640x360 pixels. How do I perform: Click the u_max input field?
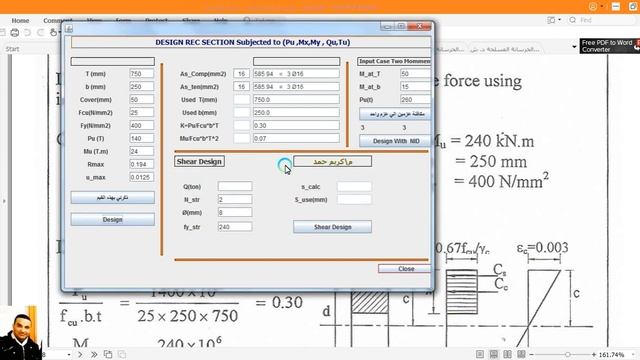142,177
